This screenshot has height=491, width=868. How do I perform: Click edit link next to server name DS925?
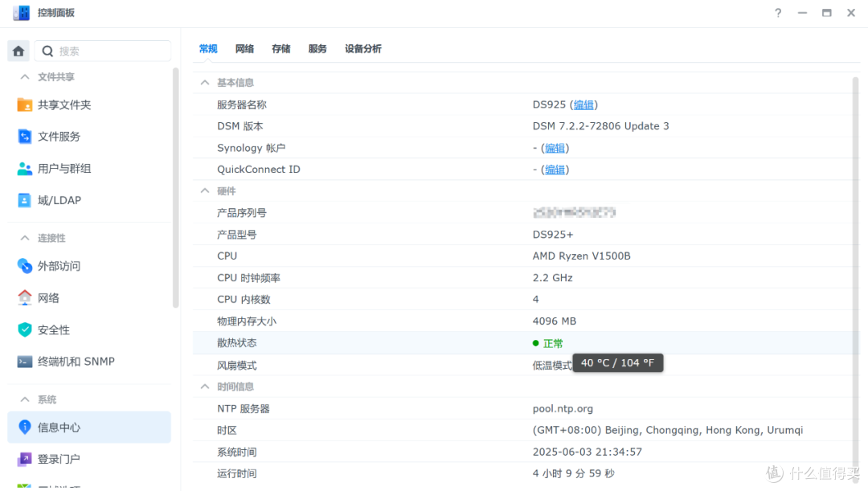tap(583, 104)
